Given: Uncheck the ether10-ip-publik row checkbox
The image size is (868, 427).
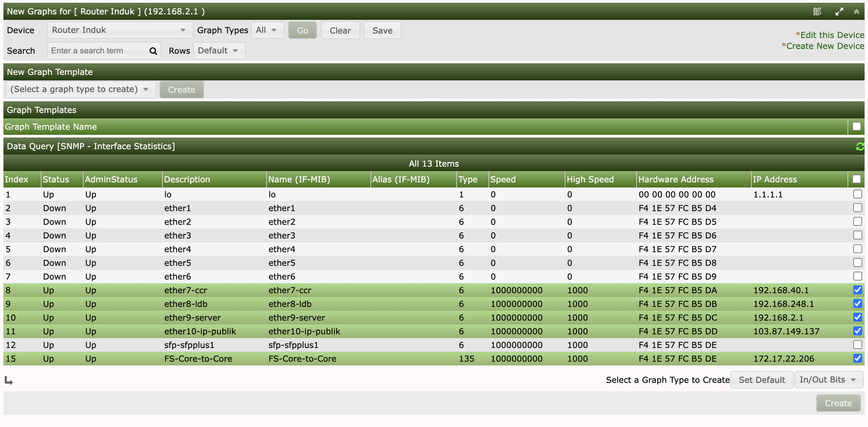Looking at the screenshot, I should coord(857,331).
